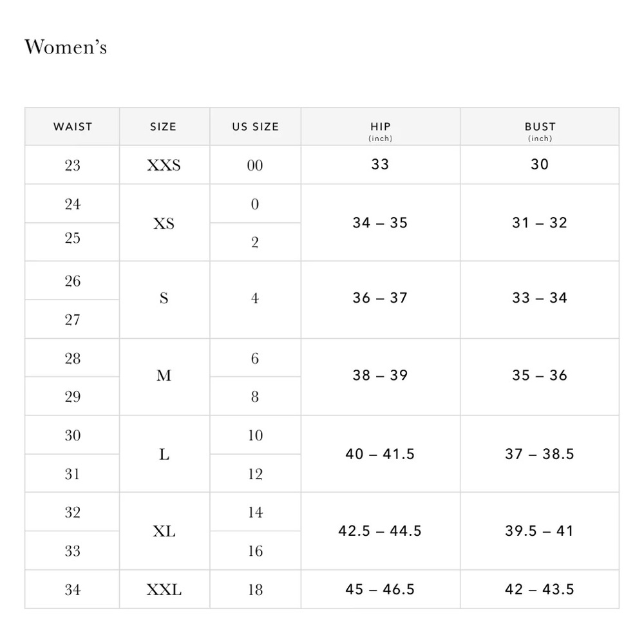Click hip range 42.5 – 44.5 cell

[381, 531]
